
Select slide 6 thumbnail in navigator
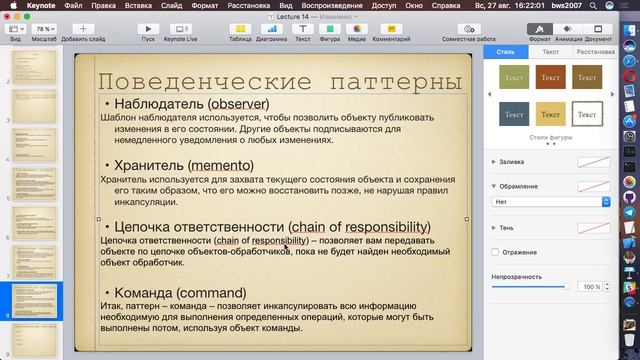point(34,223)
